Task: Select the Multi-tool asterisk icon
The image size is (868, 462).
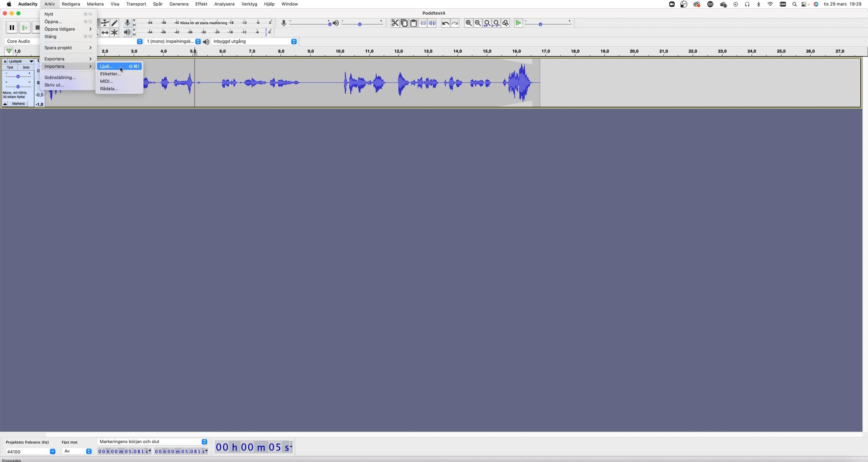Action: point(114,33)
